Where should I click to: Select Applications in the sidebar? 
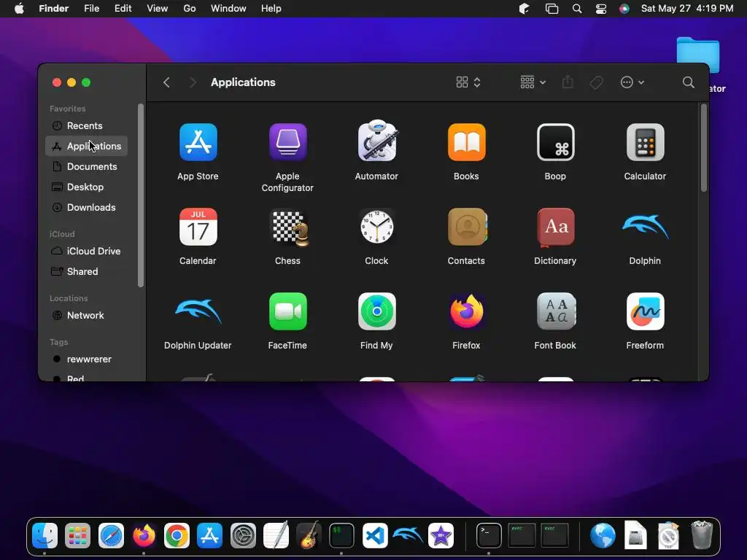(x=86, y=146)
